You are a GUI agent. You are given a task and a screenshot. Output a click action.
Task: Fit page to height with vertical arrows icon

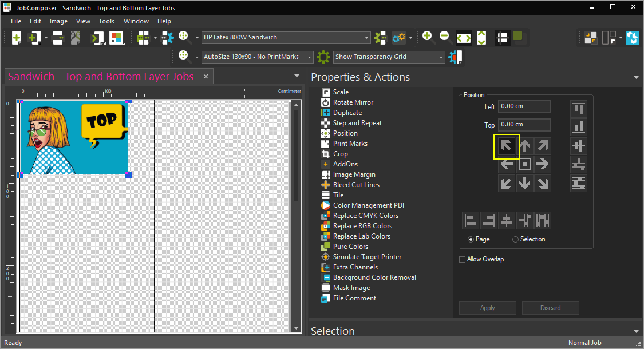[x=481, y=38]
